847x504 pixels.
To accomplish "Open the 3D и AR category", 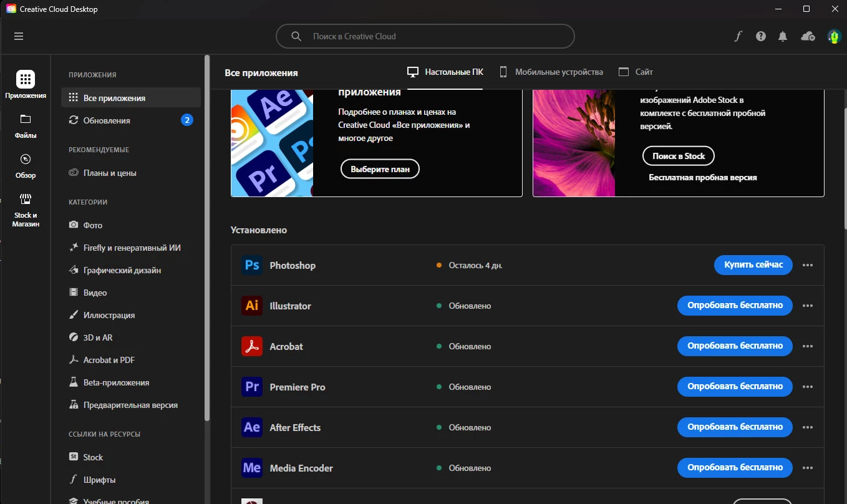I will [x=131, y=337].
